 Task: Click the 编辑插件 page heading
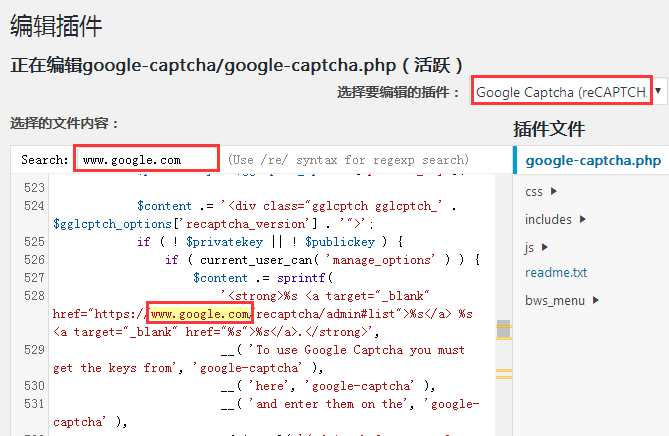tap(56, 26)
